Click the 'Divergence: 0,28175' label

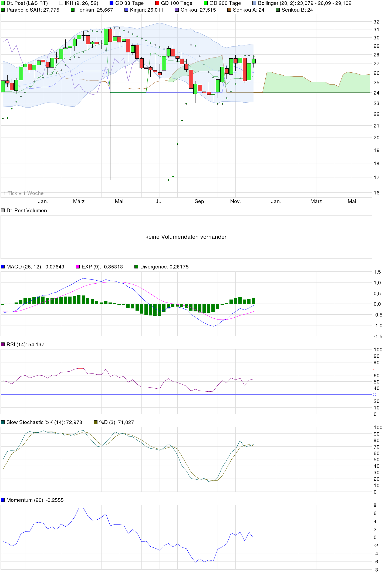(x=164, y=267)
